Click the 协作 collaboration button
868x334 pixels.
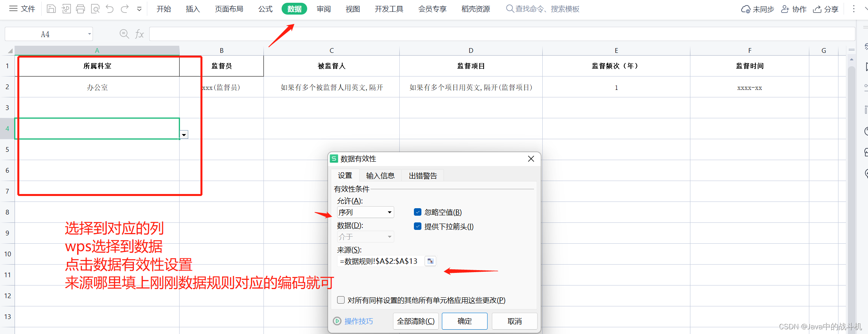coord(794,9)
